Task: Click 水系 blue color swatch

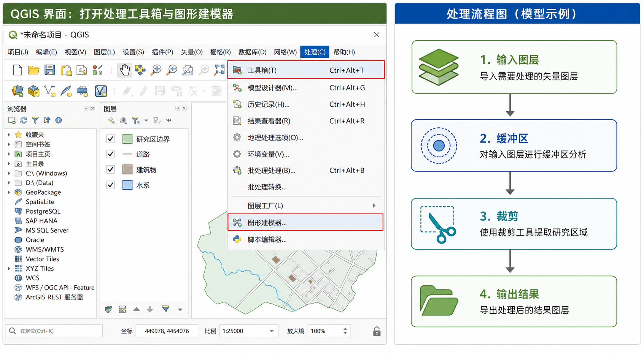Action: pyautogui.click(x=127, y=185)
